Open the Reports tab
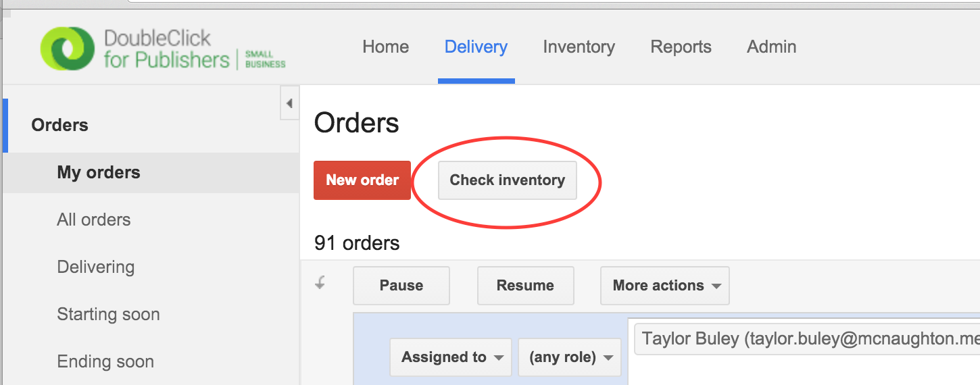Image resolution: width=980 pixels, height=385 pixels. coord(681,47)
